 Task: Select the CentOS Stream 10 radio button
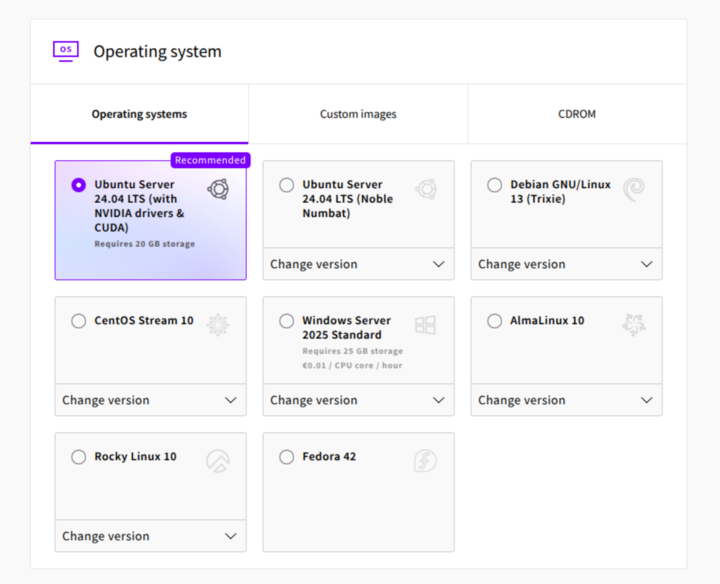coord(79,321)
